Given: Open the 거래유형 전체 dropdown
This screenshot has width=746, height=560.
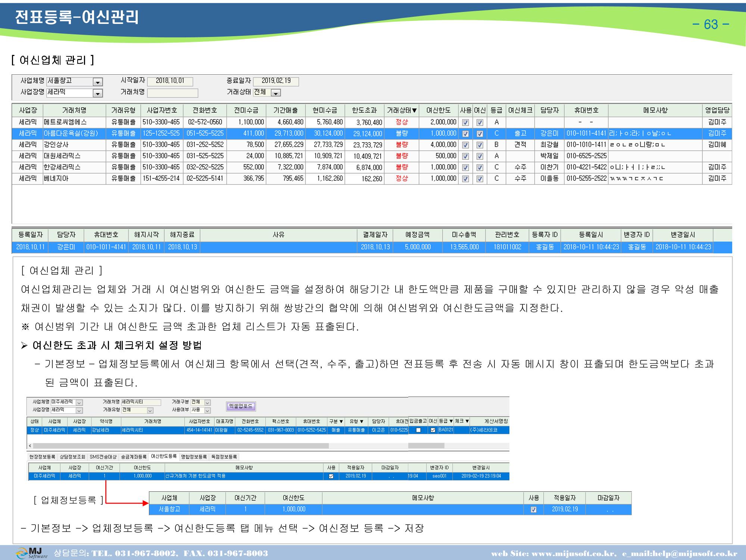Looking at the screenshot, I should 150,411.
